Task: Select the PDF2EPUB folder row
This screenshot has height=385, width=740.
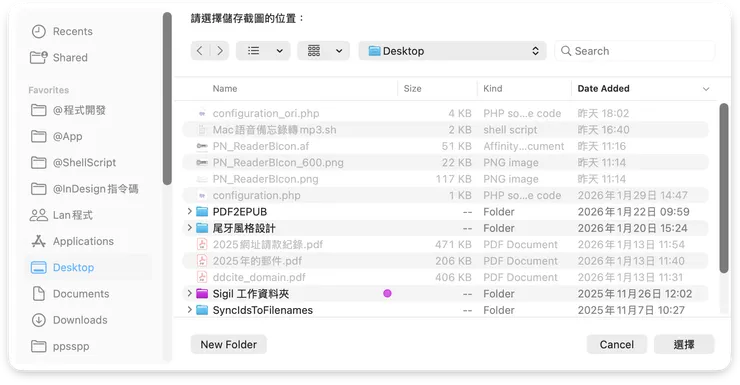Action: (445, 212)
